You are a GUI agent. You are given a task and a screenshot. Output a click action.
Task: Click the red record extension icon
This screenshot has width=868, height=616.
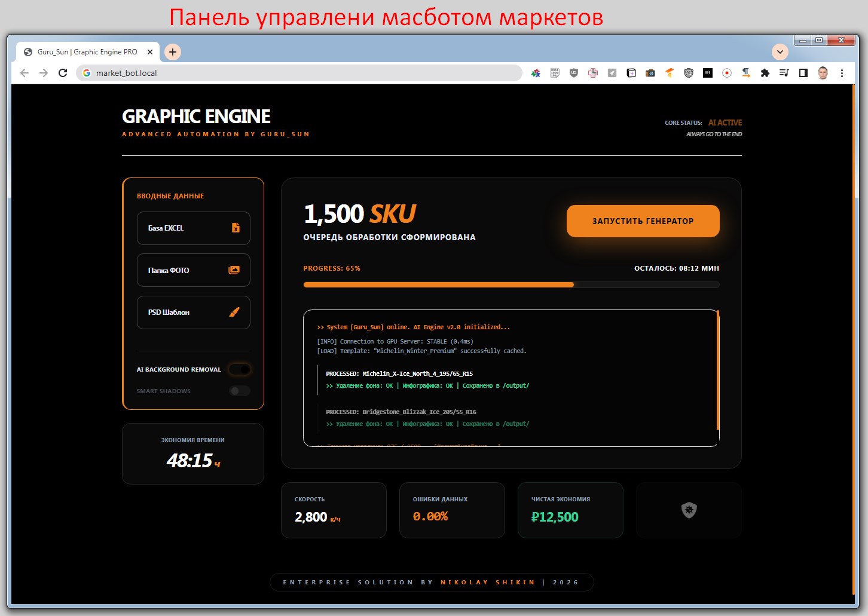pyautogui.click(x=726, y=72)
